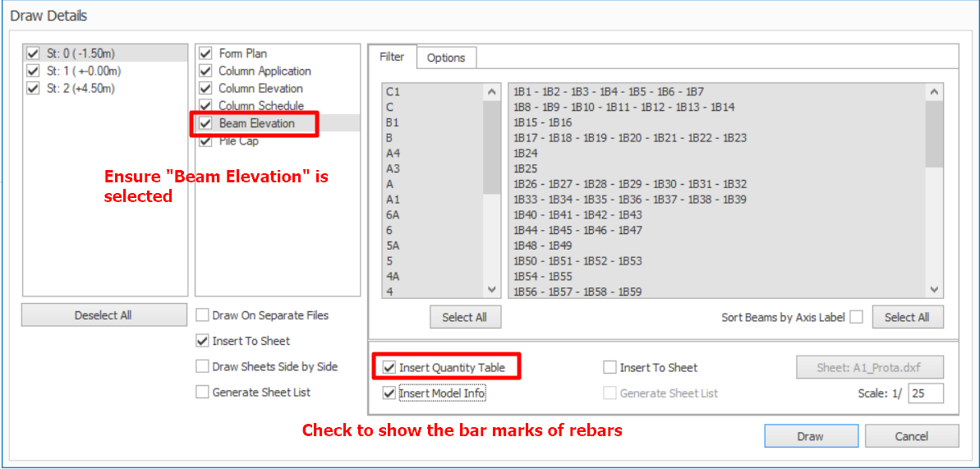Click the Draw button

[x=810, y=436]
